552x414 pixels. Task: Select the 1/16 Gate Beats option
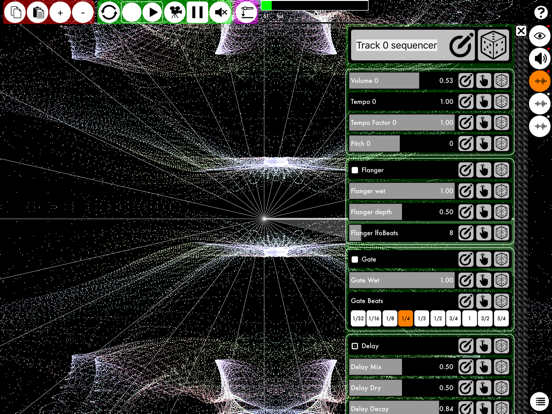[374, 319]
